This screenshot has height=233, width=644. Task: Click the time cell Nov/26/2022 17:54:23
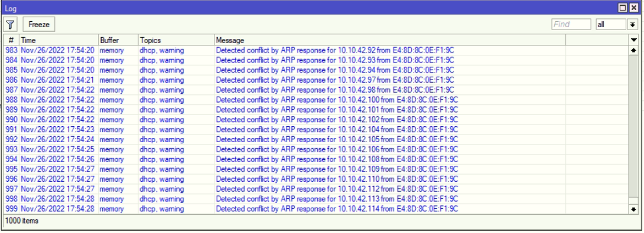tap(57, 130)
